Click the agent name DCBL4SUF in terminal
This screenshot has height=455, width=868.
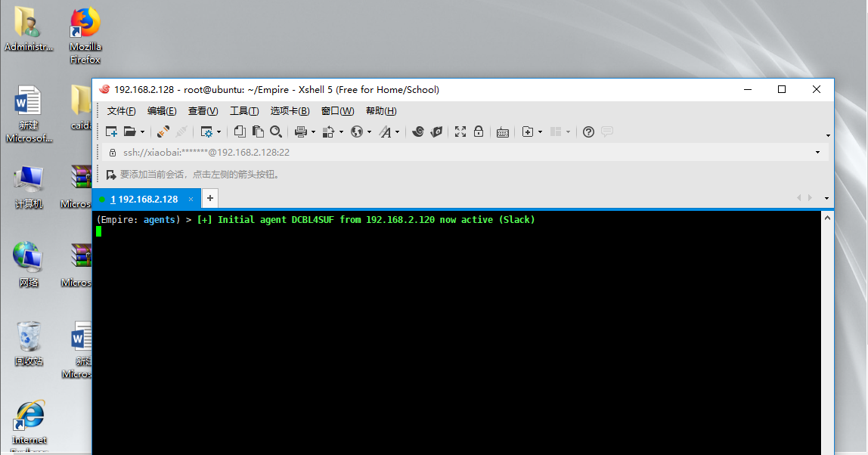pos(313,220)
